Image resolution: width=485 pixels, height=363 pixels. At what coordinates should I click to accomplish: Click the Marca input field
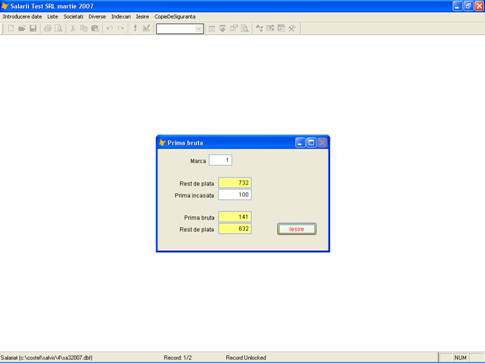pyautogui.click(x=220, y=160)
